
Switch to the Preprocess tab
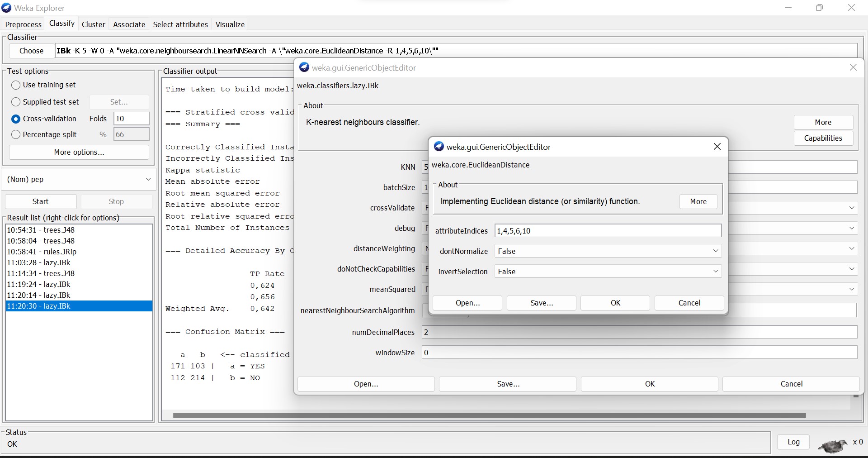point(23,24)
